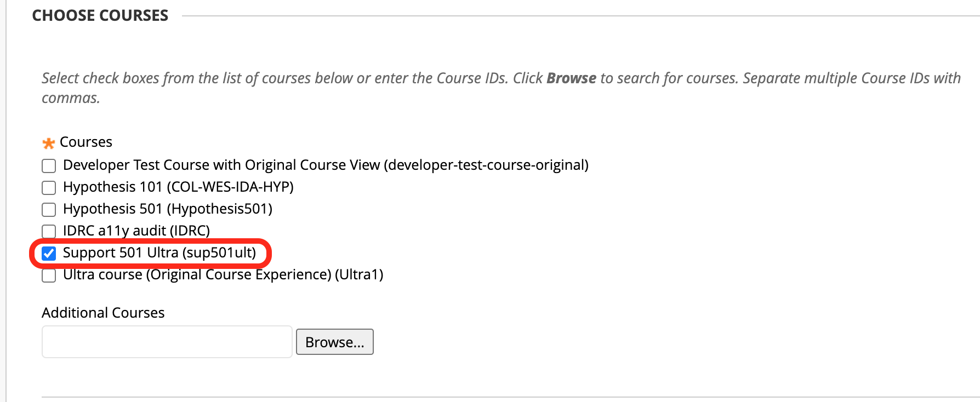
Task: Click the CHOOSE COURSES section heading
Action: click(100, 15)
